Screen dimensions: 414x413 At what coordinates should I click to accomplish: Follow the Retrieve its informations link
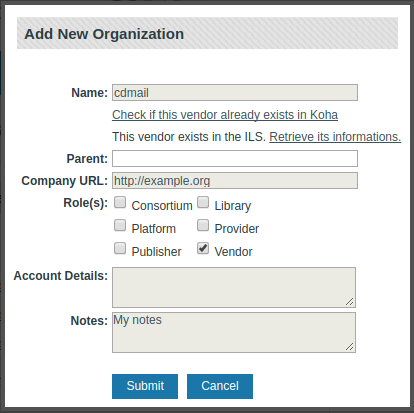coord(335,137)
